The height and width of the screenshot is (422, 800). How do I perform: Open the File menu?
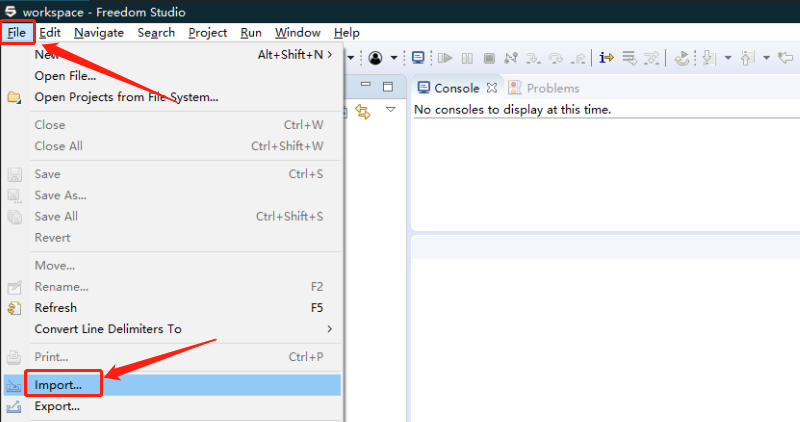click(17, 32)
